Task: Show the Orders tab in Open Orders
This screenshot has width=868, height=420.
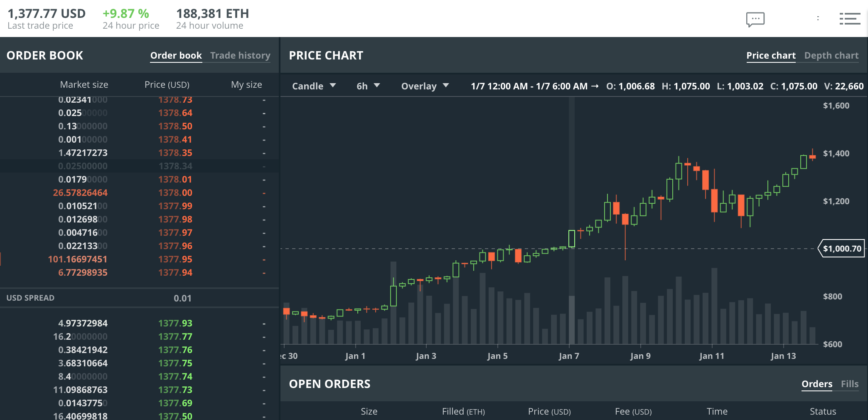Action: tap(817, 384)
